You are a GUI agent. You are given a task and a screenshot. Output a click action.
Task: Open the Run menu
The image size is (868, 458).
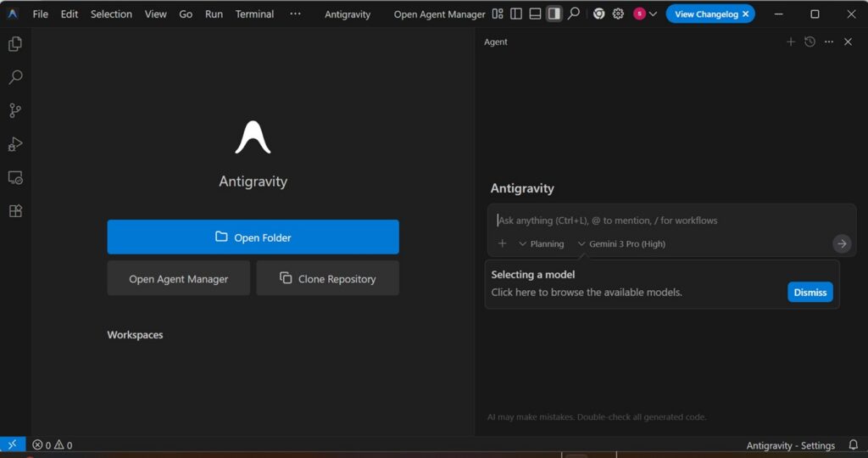click(214, 14)
